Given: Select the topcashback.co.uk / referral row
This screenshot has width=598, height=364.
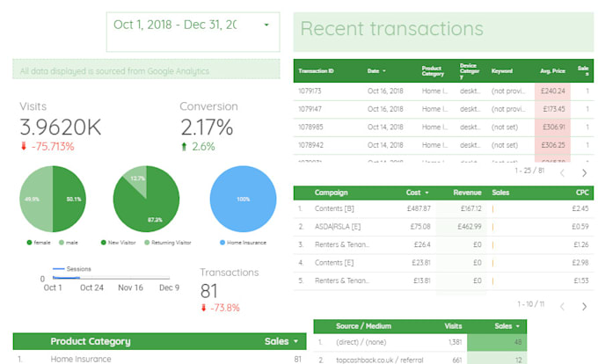Looking at the screenshot, I should pyautogui.click(x=420, y=359).
